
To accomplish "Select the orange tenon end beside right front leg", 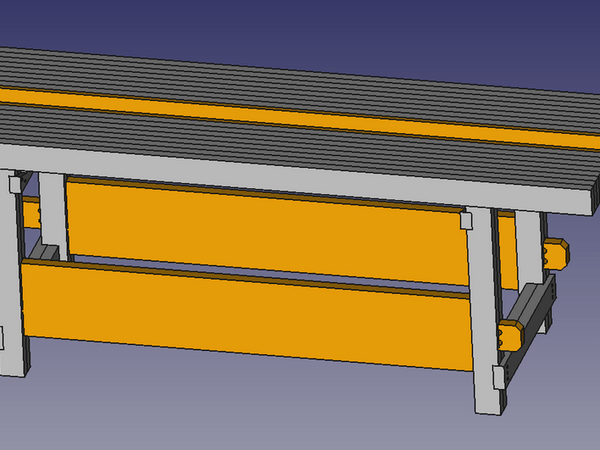I will (511, 336).
